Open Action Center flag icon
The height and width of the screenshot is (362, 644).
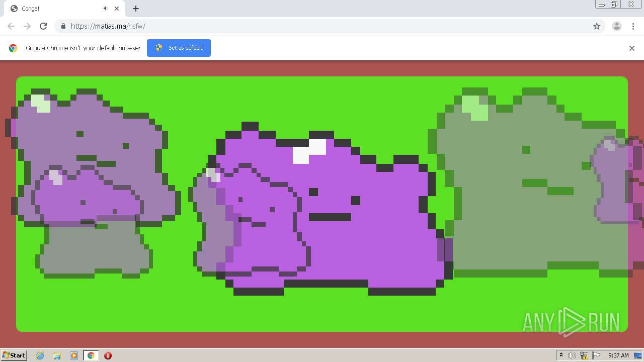click(596, 355)
